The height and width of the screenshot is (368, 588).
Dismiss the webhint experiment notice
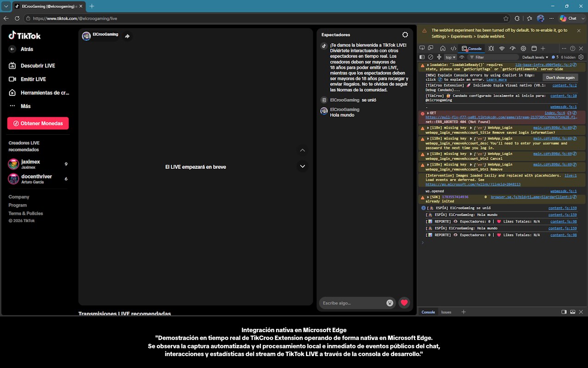point(578,30)
